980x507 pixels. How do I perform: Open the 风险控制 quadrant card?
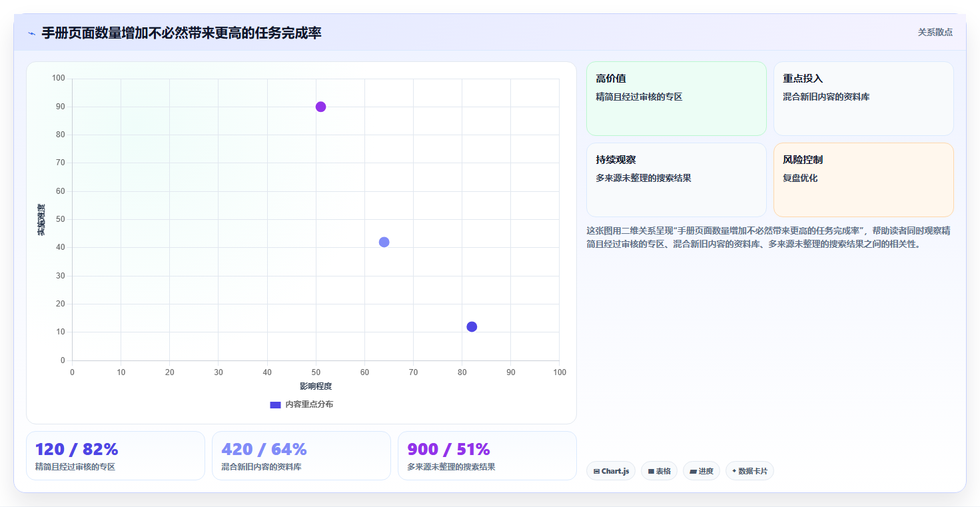(x=863, y=180)
